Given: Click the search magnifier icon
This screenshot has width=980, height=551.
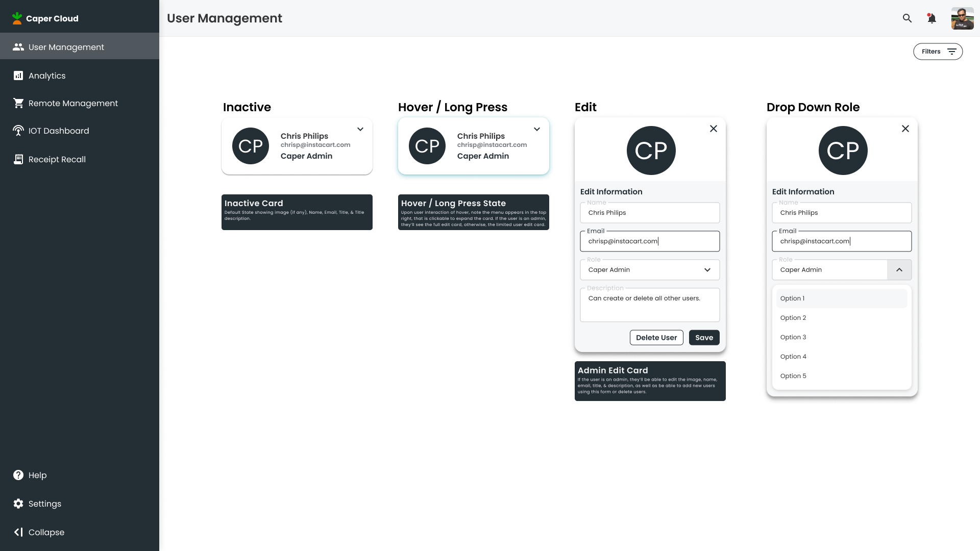Looking at the screenshot, I should (x=907, y=18).
